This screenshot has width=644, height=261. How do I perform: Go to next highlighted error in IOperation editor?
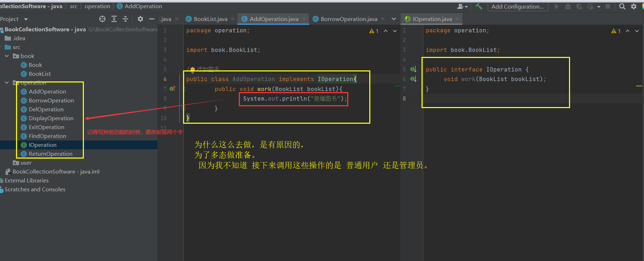[x=637, y=31]
